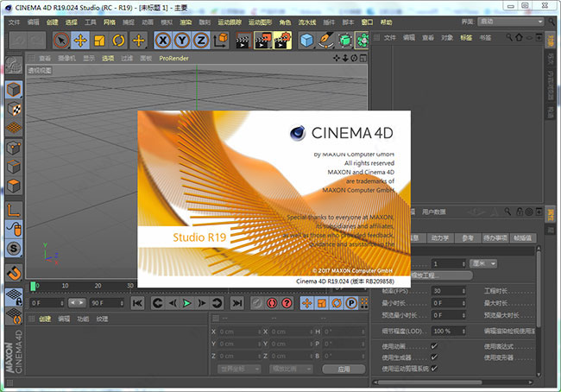Screen dimensions: 561x392
Task: Click the Play forward button
Action: [x=186, y=303]
